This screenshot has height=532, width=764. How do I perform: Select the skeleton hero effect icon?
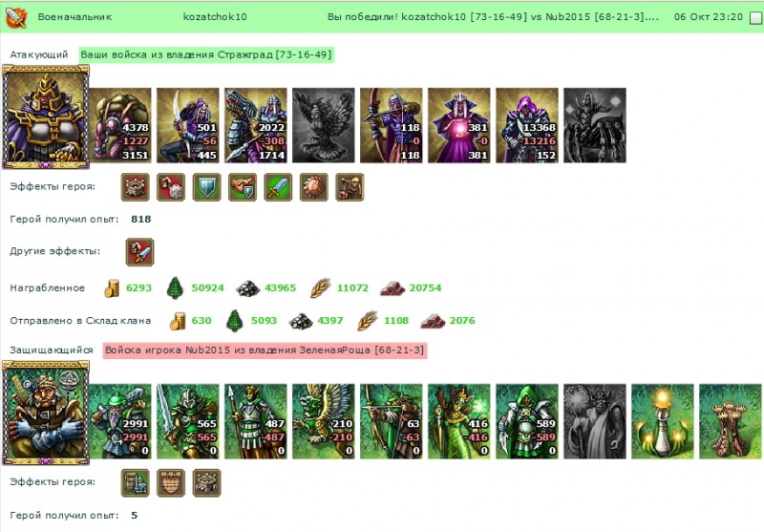[x=350, y=187]
